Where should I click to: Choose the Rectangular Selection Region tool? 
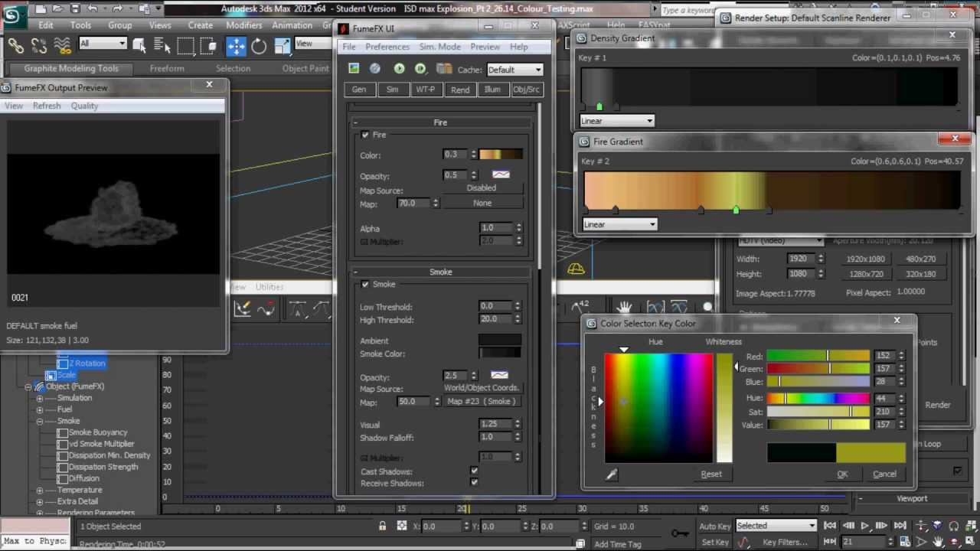click(x=186, y=47)
